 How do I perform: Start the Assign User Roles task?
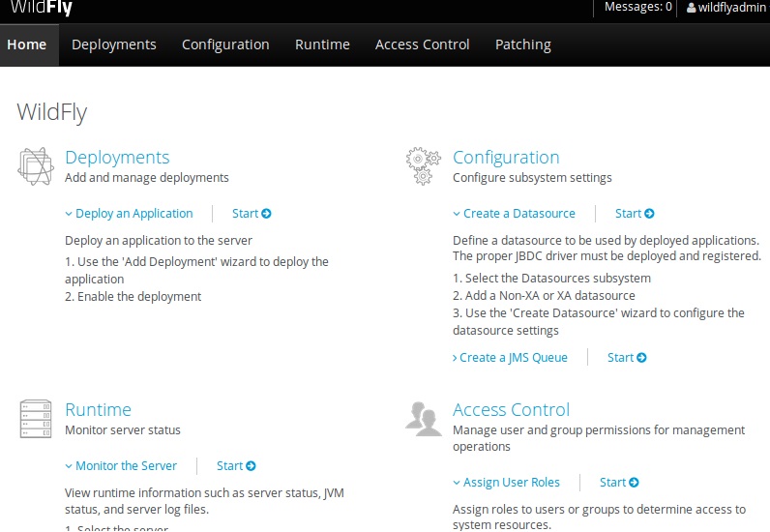619,483
